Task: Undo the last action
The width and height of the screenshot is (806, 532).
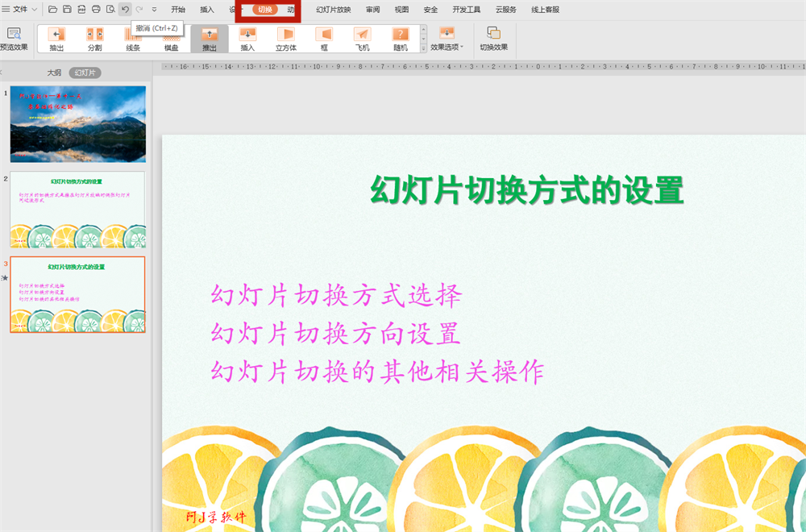Action: pyautogui.click(x=125, y=9)
